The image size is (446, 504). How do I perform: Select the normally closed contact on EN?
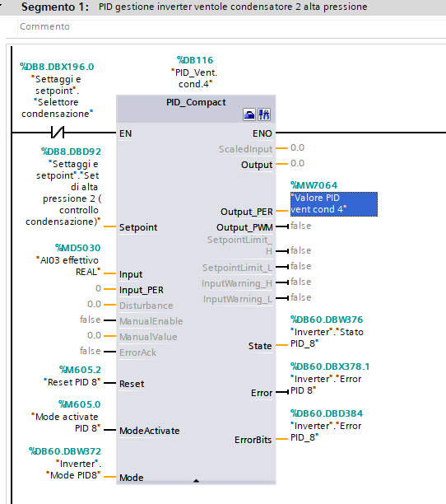[x=58, y=132]
